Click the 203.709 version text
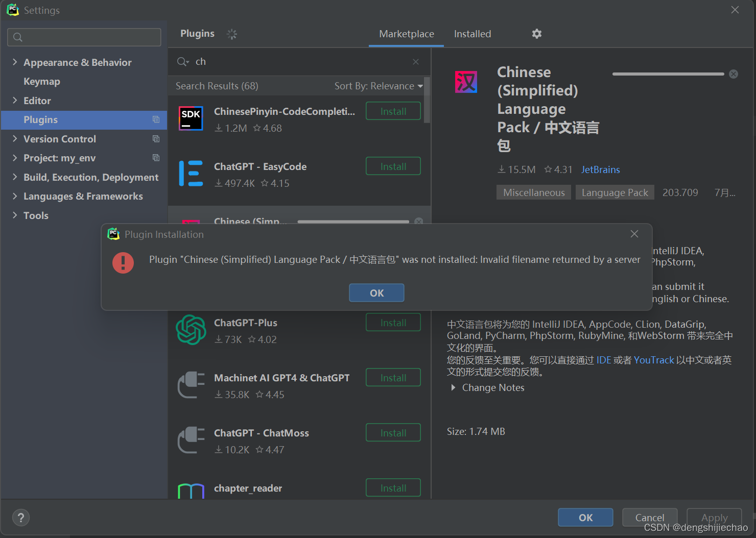Viewport: 756px width, 538px height. tap(680, 192)
